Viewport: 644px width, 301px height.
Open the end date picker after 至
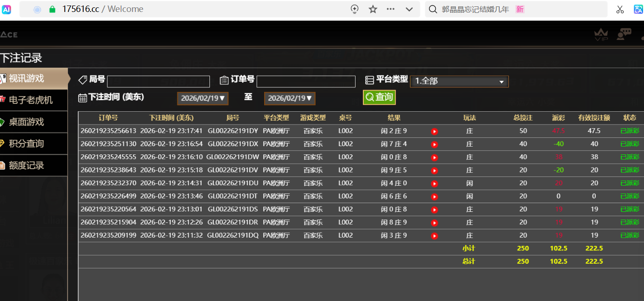pos(289,98)
